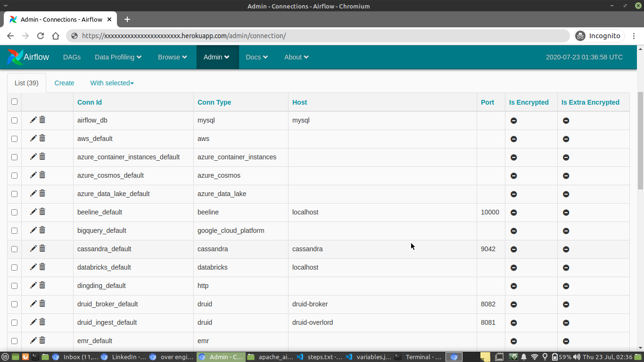The height and width of the screenshot is (362, 644).
Task: Delete the aws_default connection
Action: tap(42, 138)
